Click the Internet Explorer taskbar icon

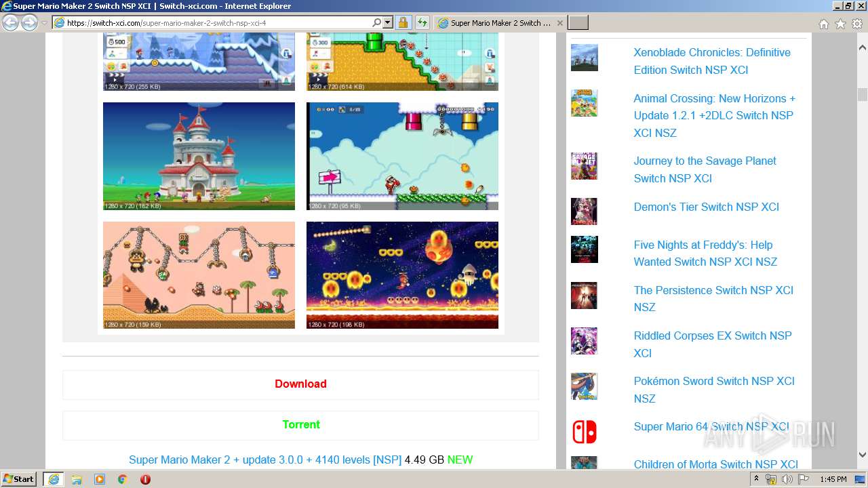click(x=53, y=479)
